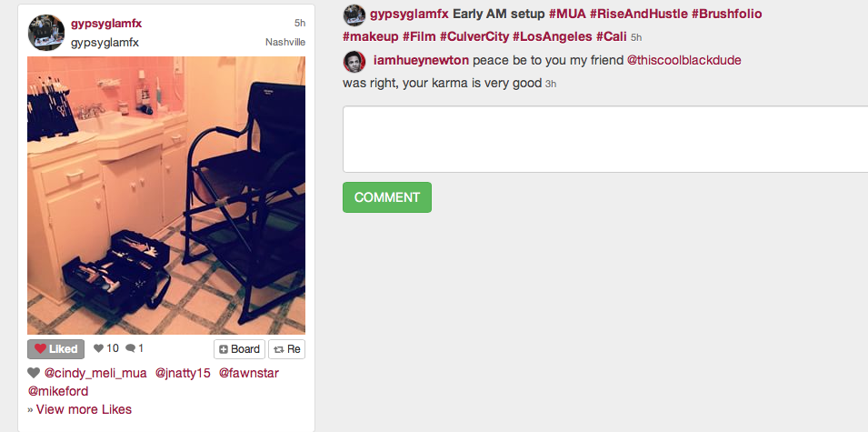
Task: Click the Nashville location label
Action: (285, 43)
